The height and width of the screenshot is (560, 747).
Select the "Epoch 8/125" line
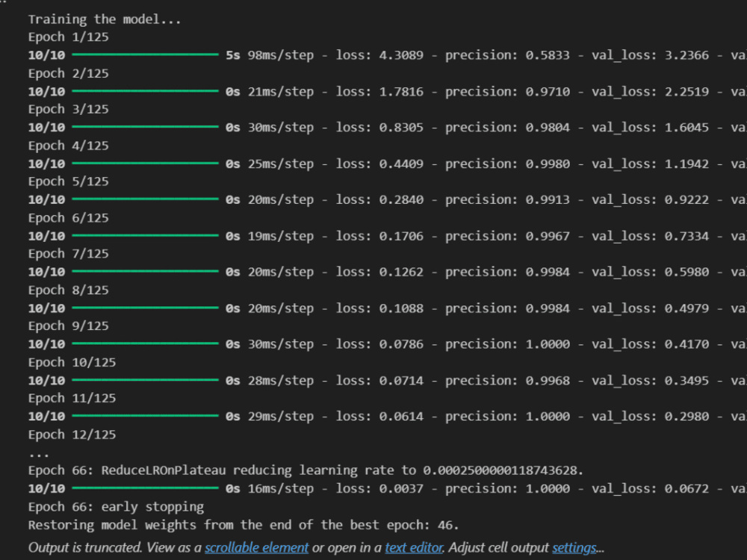(x=68, y=290)
